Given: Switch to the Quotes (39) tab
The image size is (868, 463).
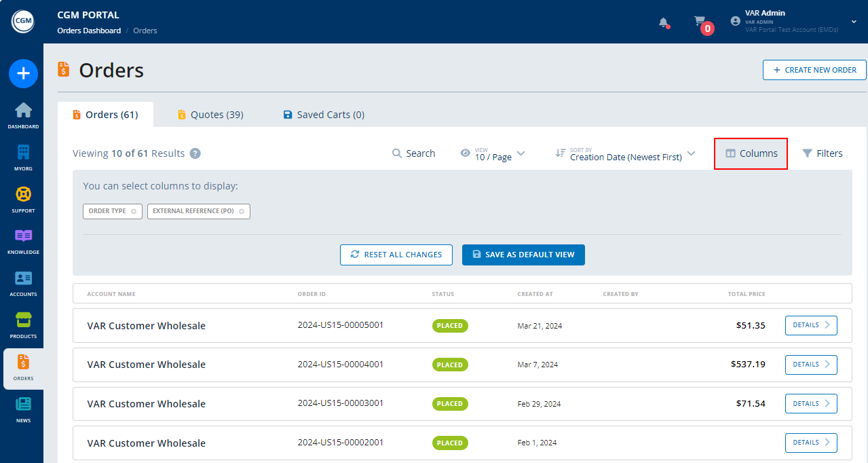Looking at the screenshot, I should 210,115.
